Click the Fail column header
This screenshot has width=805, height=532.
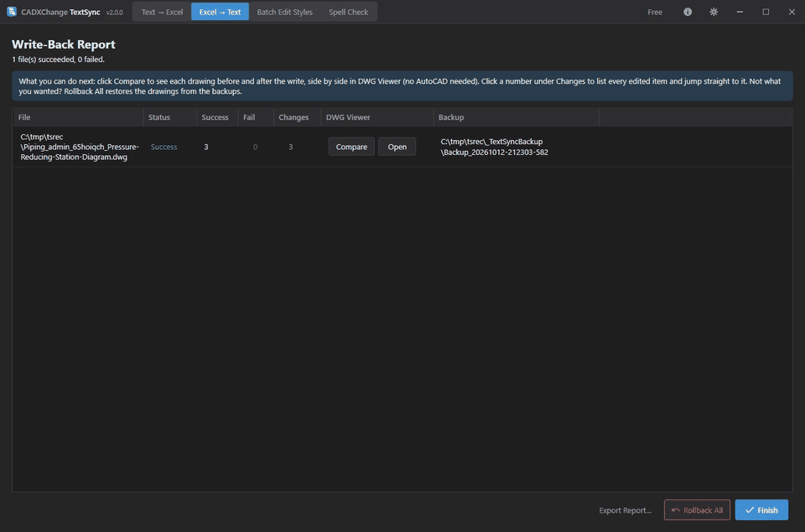pyautogui.click(x=256, y=117)
